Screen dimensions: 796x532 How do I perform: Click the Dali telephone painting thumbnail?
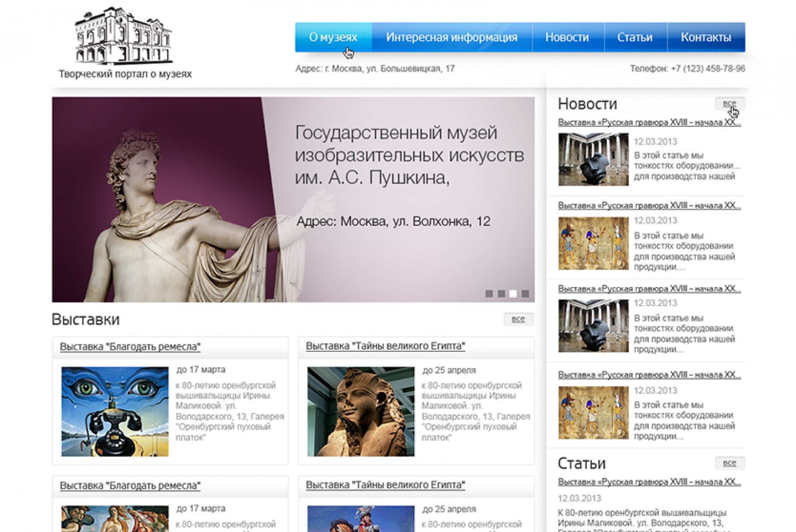coord(115,411)
